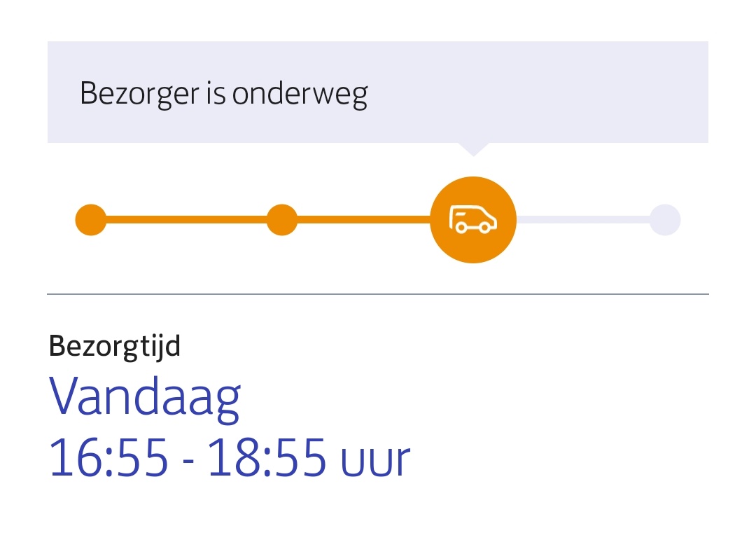The image size is (756, 540).
Task: Click the word 'onderweg' in banner
Action: [300, 94]
